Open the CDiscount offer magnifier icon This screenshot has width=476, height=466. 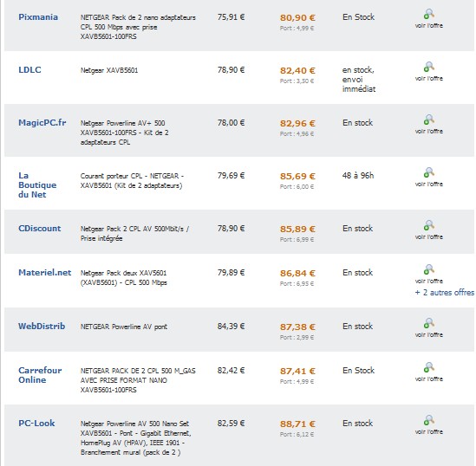click(428, 225)
